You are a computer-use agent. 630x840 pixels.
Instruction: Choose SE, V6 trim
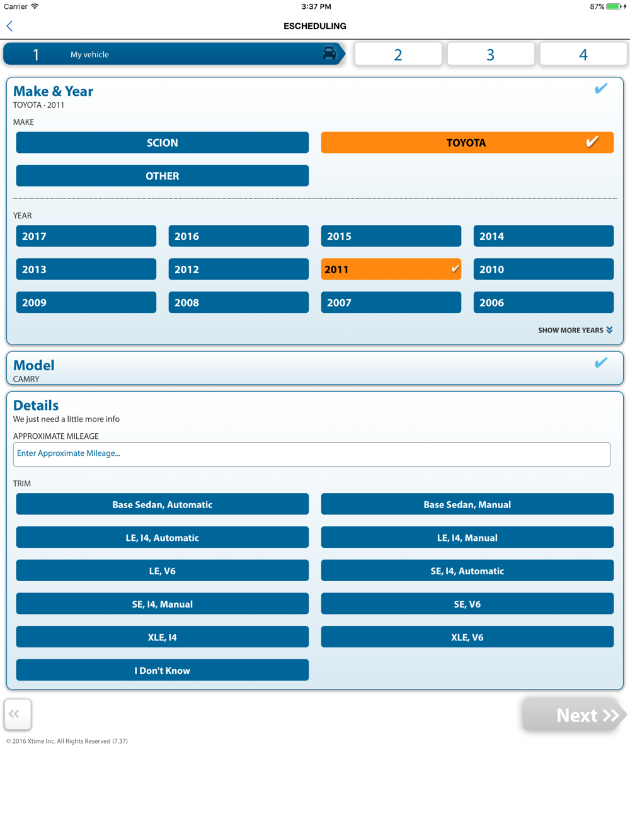(x=467, y=604)
